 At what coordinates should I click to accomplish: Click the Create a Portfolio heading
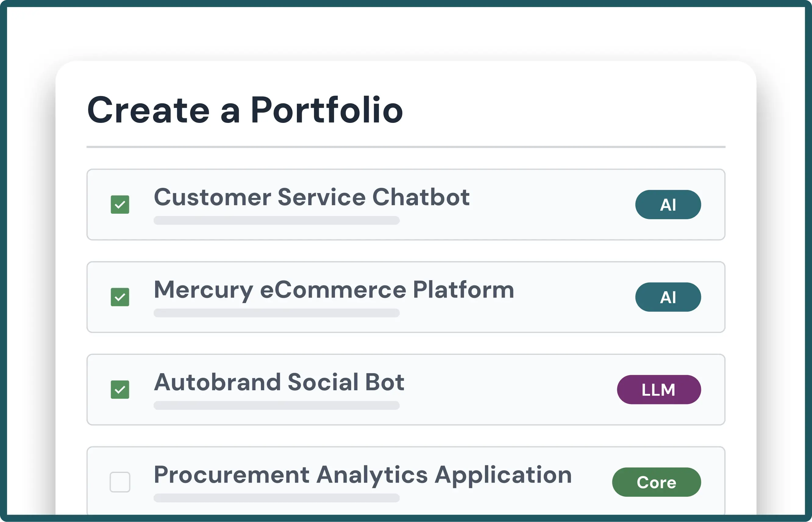point(245,110)
